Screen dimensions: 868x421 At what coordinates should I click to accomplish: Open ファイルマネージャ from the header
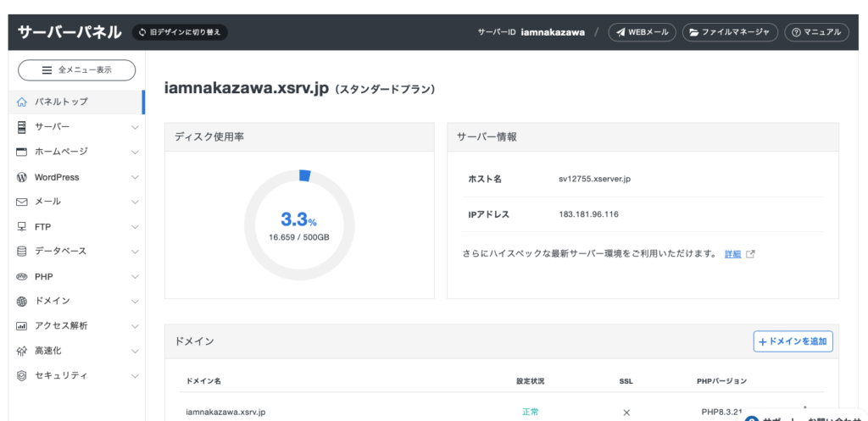(730, 32)
